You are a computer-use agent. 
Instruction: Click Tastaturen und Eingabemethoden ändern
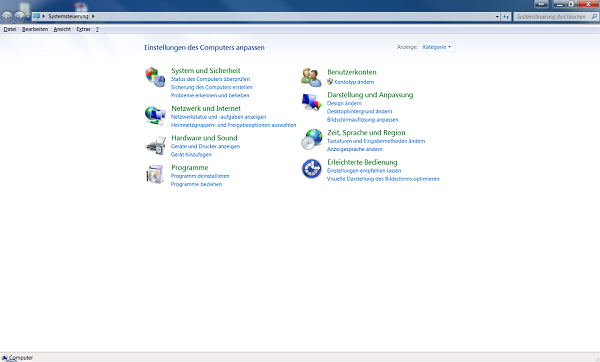376,141
